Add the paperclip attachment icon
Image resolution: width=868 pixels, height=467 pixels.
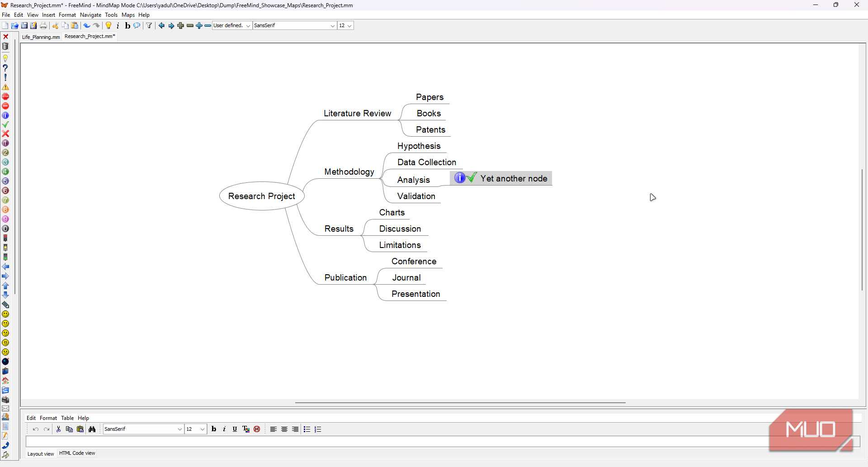[5, 305]
